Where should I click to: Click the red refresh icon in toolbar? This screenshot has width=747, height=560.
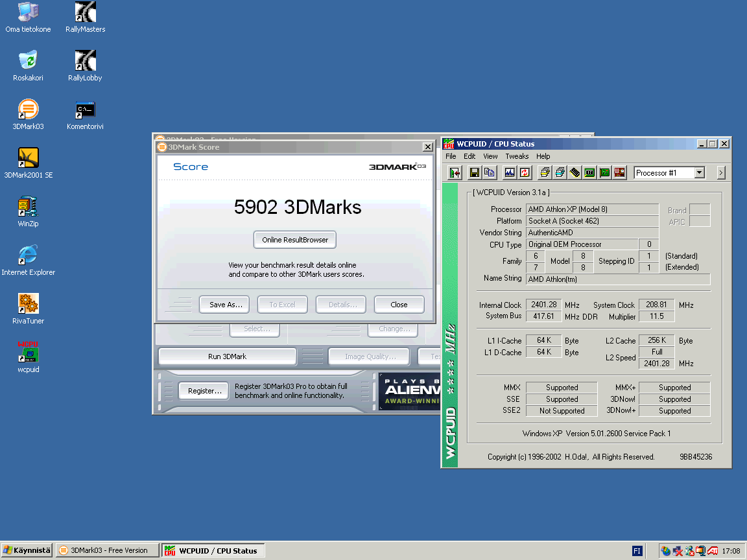[525, 172]
